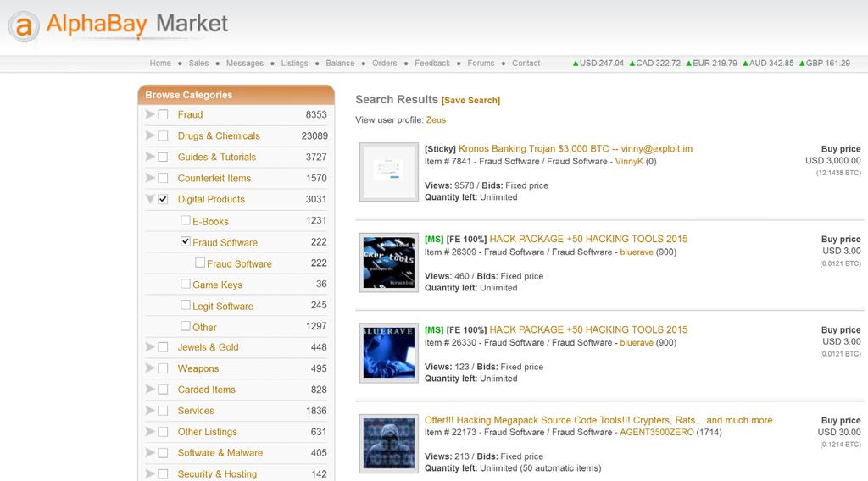Viewport: 868px width, 481px height.
Task: Expand the Security & Hosting arrow
Action: [149, 474]
